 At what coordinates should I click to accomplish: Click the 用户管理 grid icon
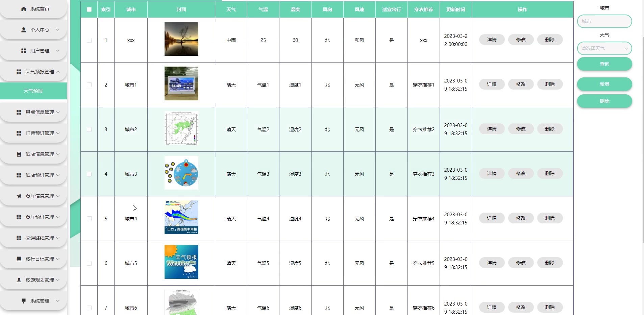(x=23, y=50)
